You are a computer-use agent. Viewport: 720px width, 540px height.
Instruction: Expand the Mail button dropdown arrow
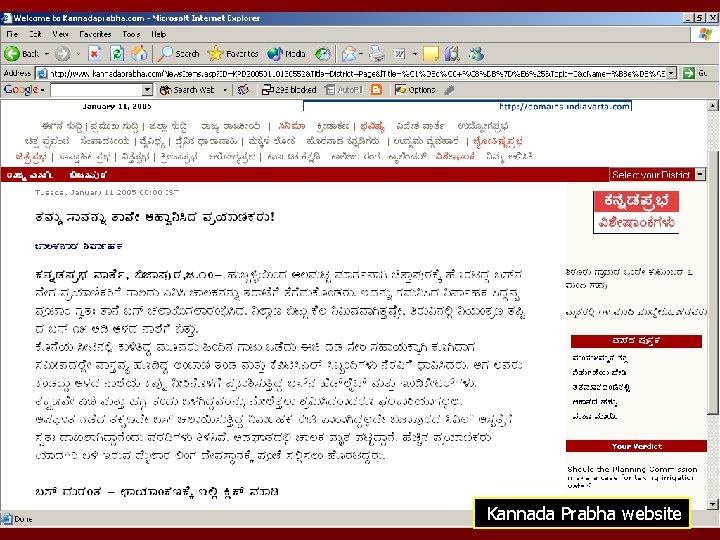click(x=361, y=54)
